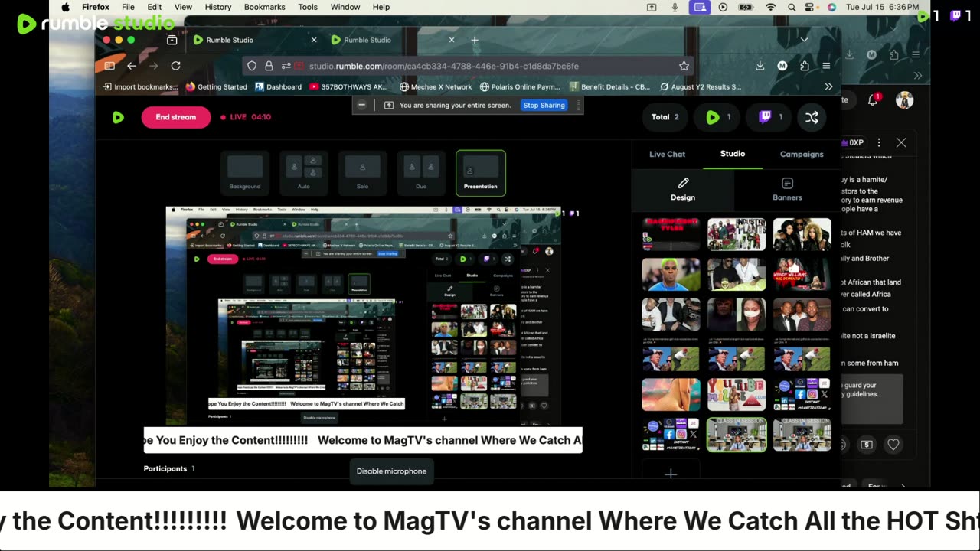This screenshot has width=980, height=551.
Task: Open macOS Spotlight search
Action: pyautogui.click(x=792, y=7)
